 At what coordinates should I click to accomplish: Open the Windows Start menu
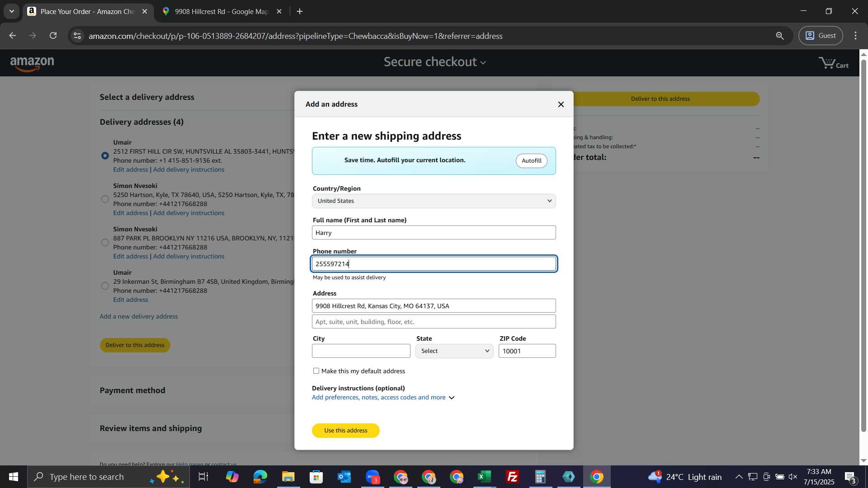click(14, 477)
